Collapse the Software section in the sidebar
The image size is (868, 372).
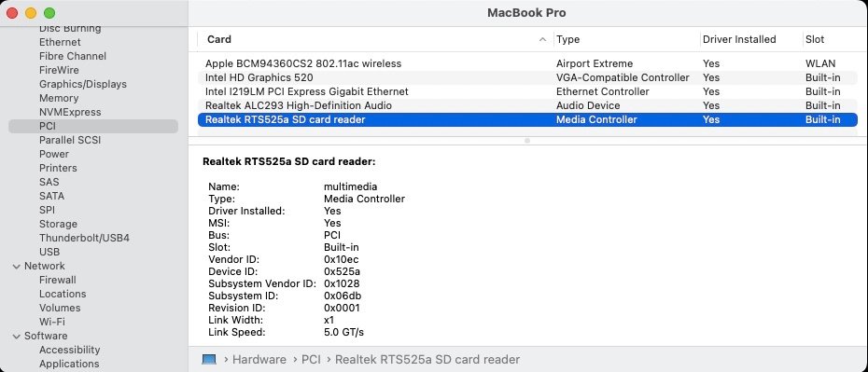(16, 336)
